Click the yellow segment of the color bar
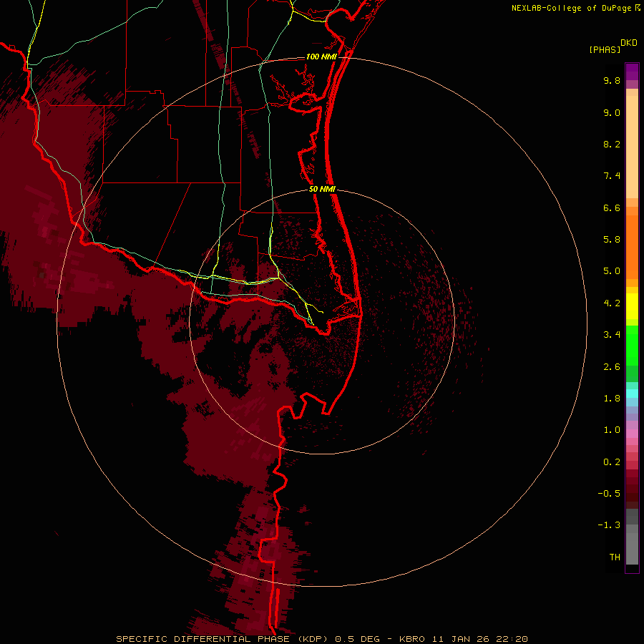The width and height of the screenshot is (644, 644). [632, 306]
